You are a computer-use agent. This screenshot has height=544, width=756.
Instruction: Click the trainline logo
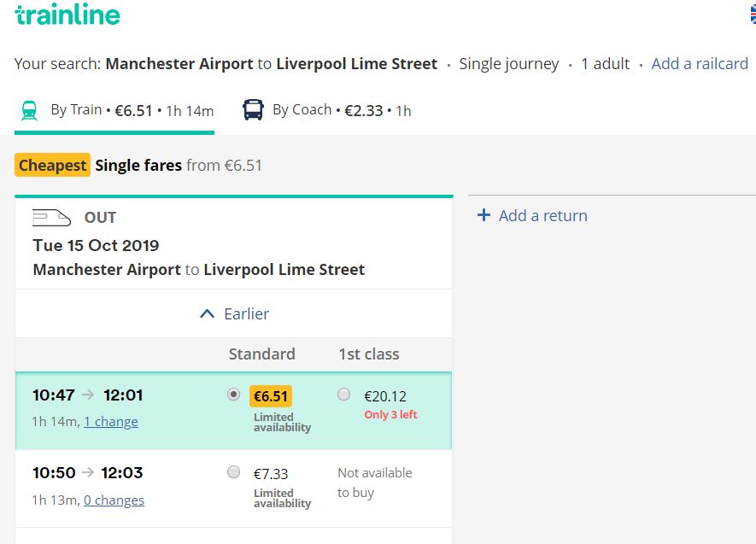pos(67,15)
